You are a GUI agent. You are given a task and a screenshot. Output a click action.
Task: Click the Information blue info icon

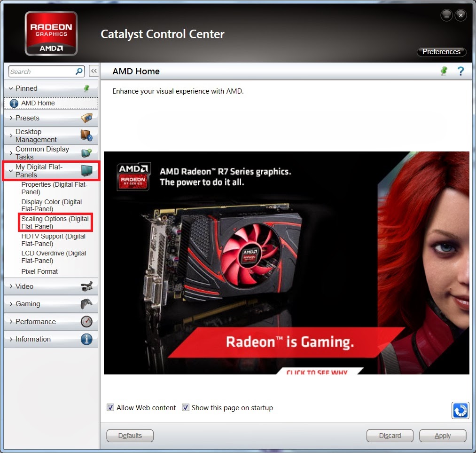[x=86, y=339]
